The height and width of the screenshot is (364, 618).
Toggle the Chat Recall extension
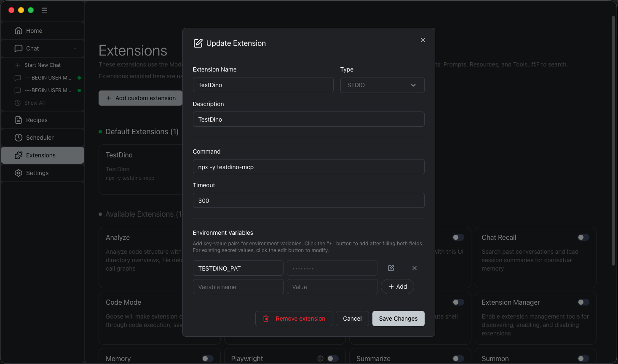click(x=583, y=237)
